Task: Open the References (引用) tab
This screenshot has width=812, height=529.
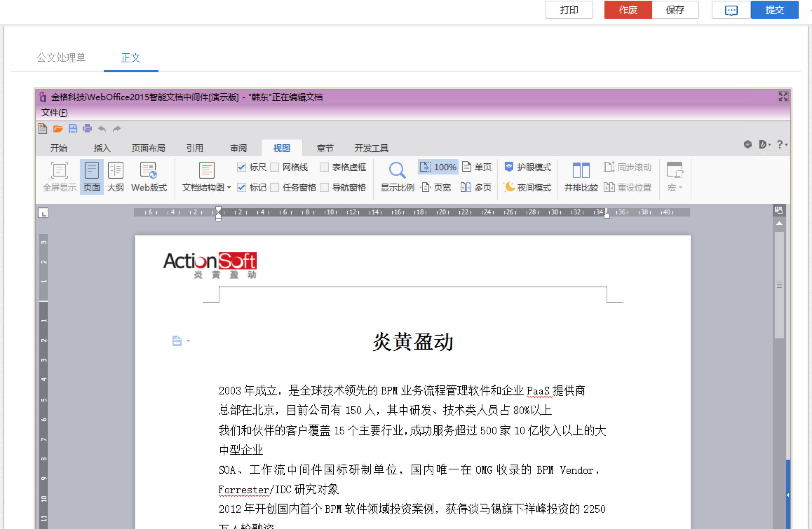Action: pos(195,148)
